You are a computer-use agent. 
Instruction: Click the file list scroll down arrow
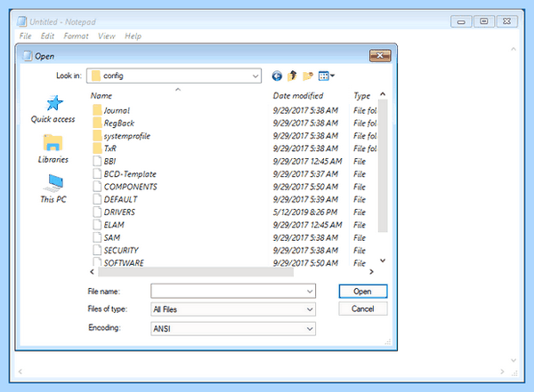click(383, 260)
